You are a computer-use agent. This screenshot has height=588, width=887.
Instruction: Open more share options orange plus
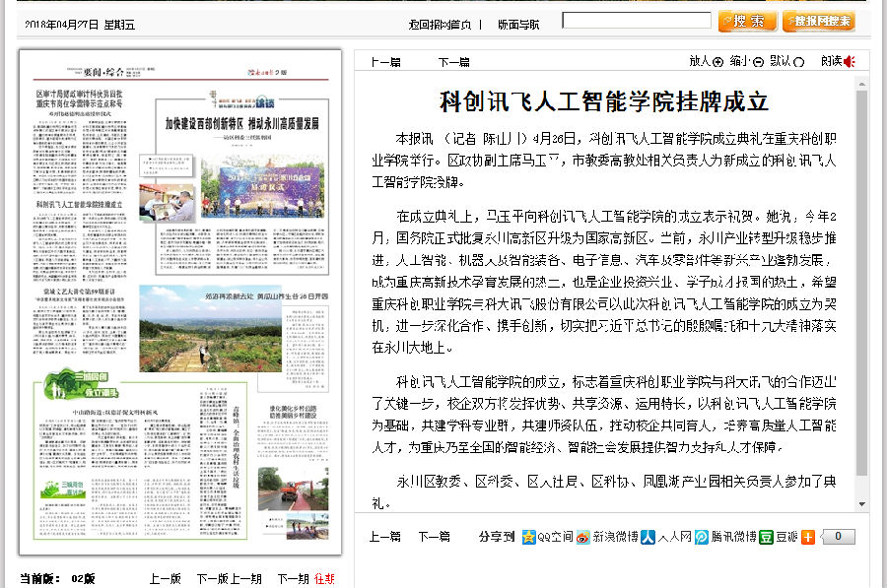(x=808, y=537)
